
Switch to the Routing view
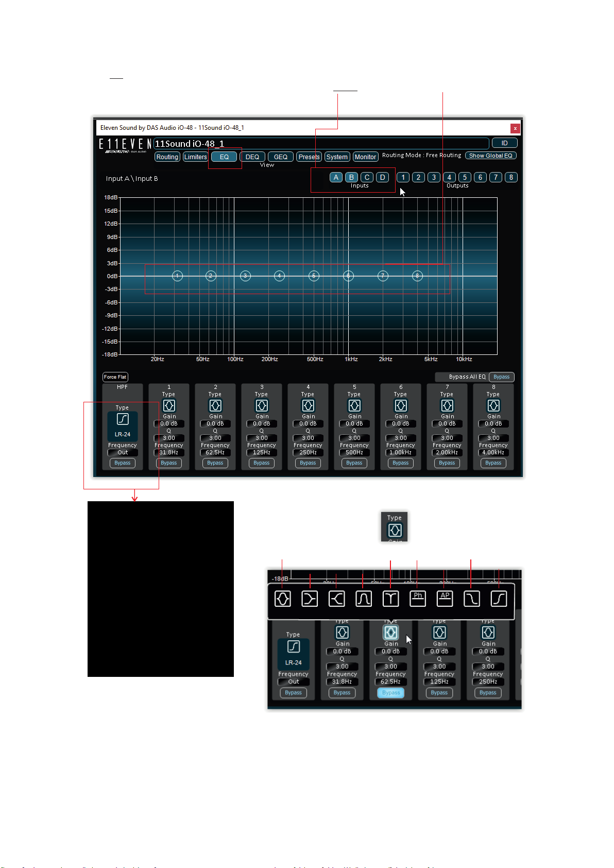click(167, 157)
